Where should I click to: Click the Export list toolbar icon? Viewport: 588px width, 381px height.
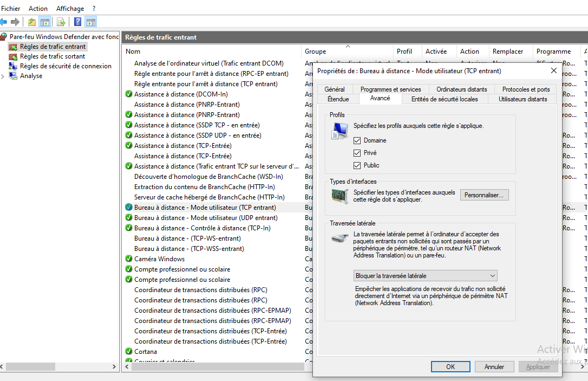pyautogui.click(x=61, y=22)
